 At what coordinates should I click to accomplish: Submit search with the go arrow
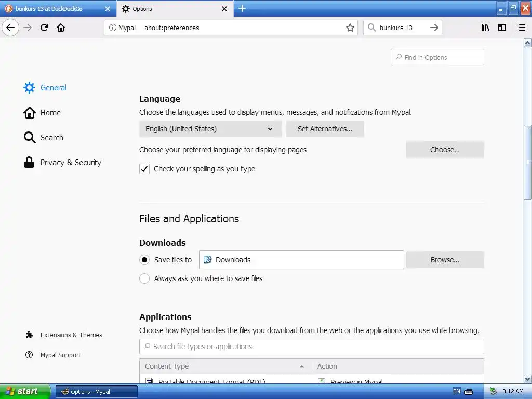pyautogui.click(x=434, y=28)
